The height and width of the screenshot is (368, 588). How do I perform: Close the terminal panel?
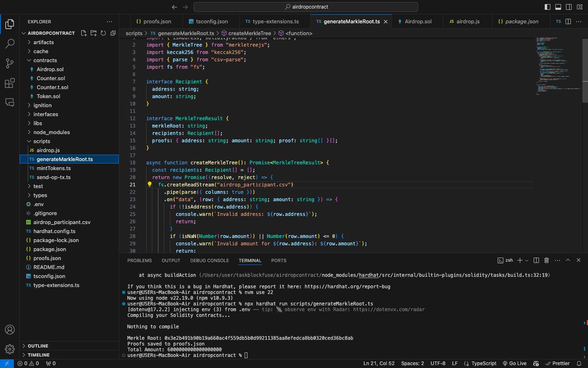coord(579,261)
